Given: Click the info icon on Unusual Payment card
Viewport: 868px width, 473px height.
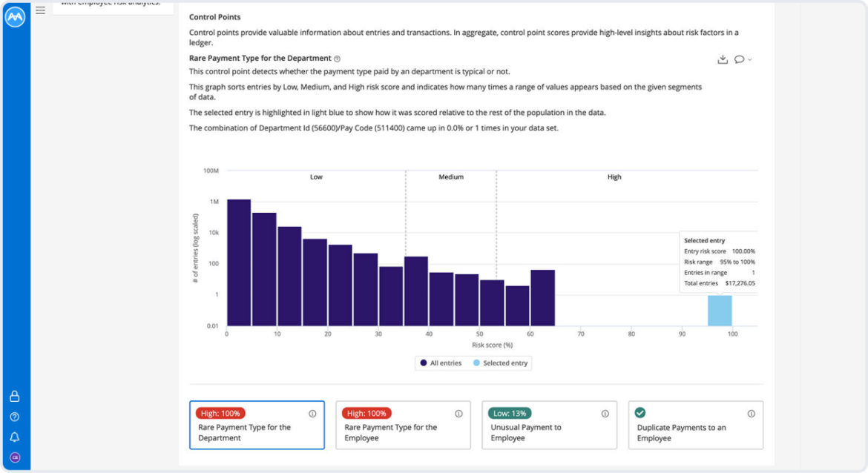Looking at the screenshot, I should tap(605, 414).
